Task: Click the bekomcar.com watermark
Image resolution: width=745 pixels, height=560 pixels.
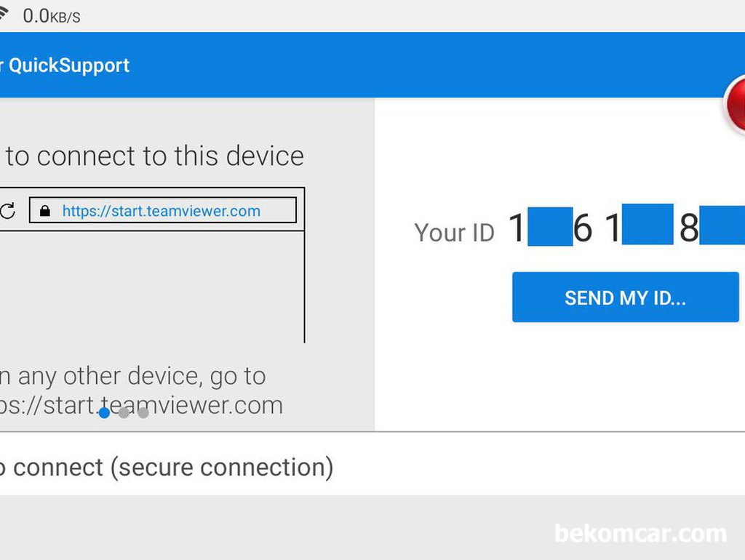Action: 640,533
